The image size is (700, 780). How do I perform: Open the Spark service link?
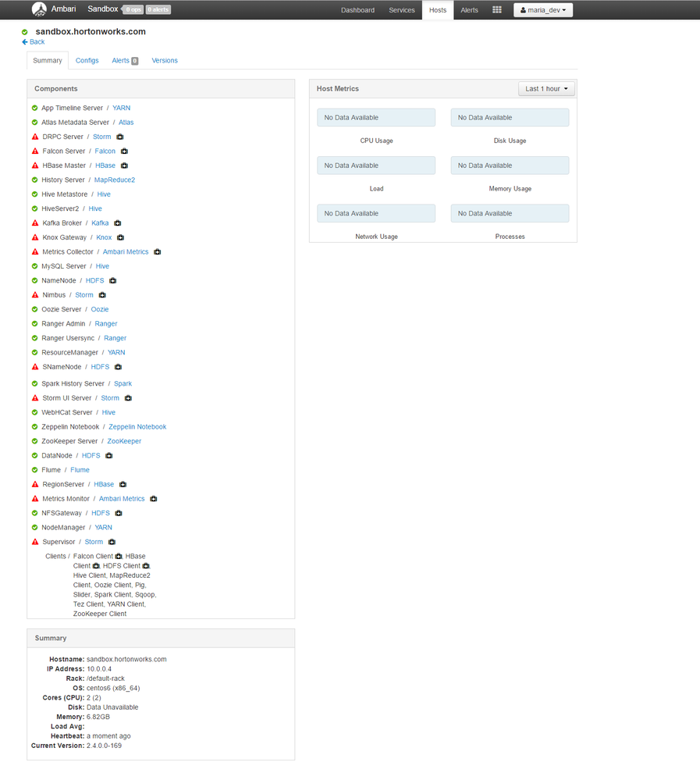pyautogui.click(x=123, y=384)
